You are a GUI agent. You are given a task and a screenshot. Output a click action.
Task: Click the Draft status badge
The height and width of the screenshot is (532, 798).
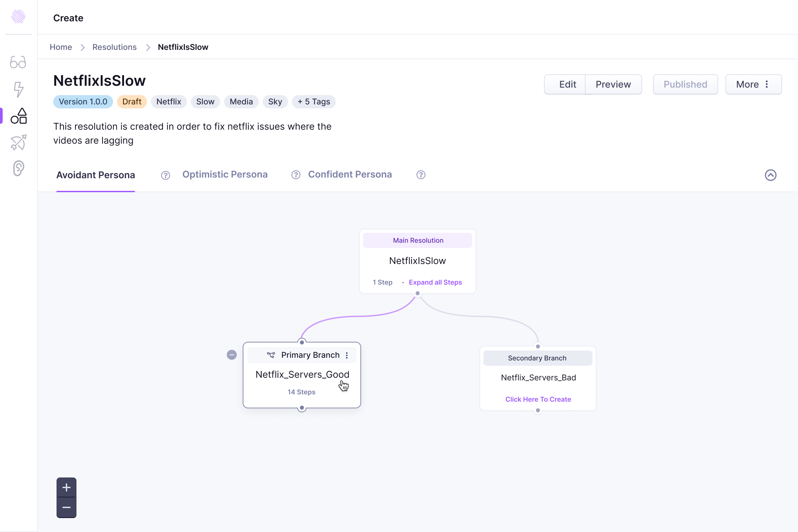132,102
